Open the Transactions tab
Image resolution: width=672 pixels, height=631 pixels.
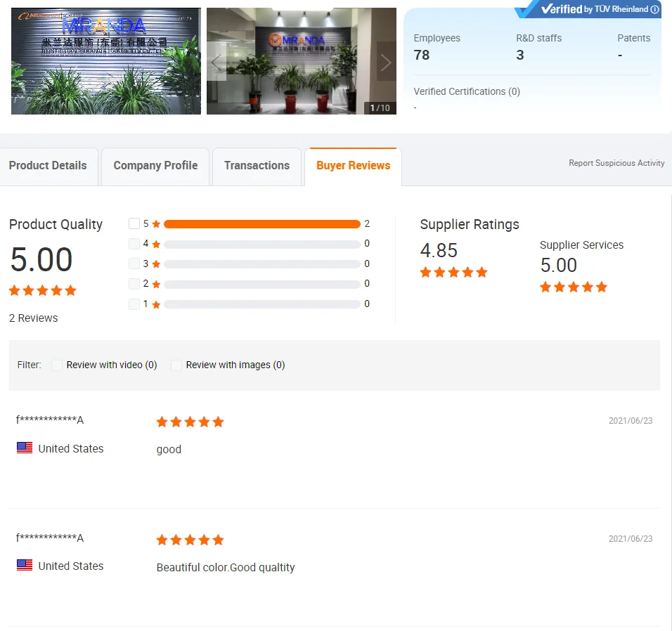coord(257,167)
